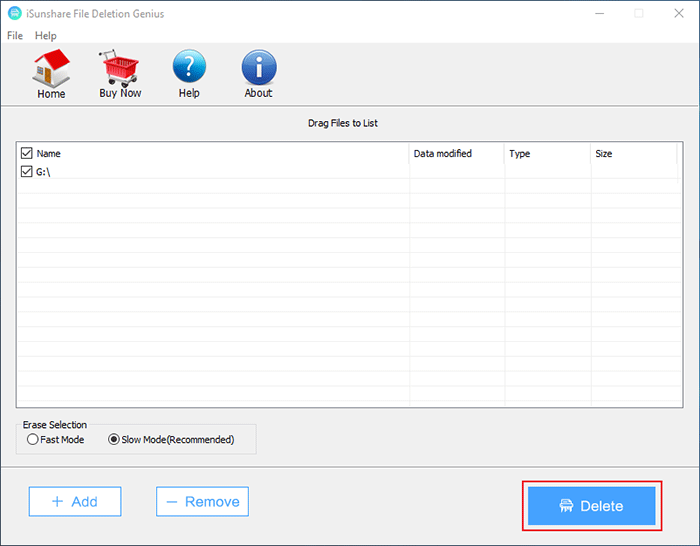This screenshot has height=546, width=700.
Task: Click the blue Delete button
Action: pyautogui.click(x=592, y=506)
